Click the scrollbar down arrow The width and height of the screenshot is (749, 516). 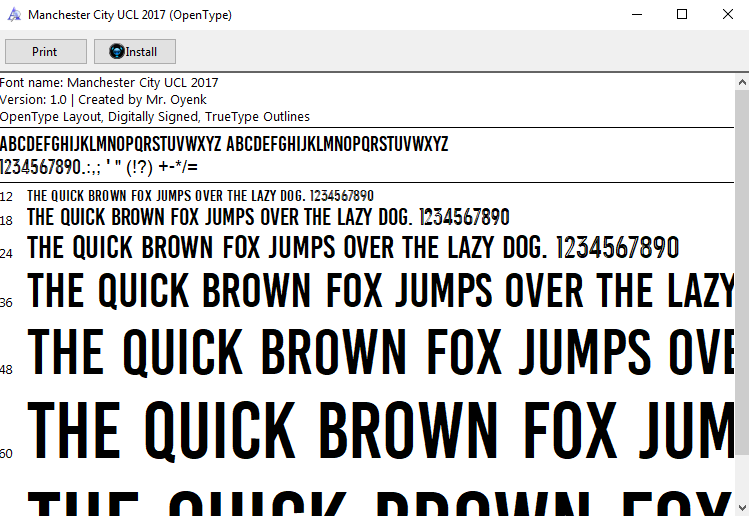click(742, 507)
